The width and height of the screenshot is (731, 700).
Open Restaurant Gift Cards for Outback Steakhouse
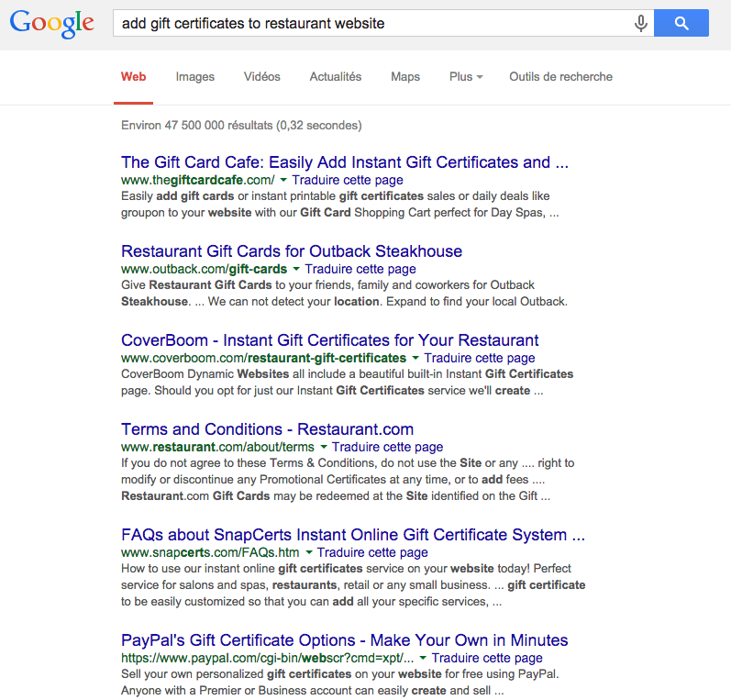coord(292,251)
